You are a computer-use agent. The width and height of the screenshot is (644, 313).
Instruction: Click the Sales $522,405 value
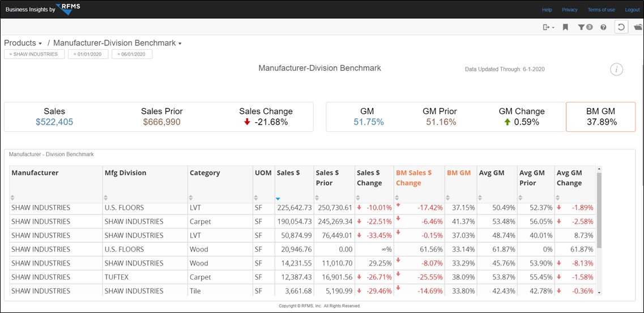[54, 122]
